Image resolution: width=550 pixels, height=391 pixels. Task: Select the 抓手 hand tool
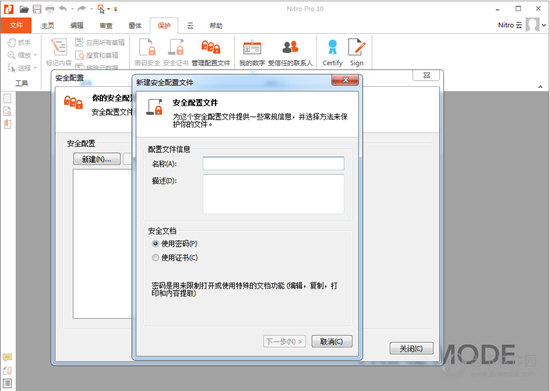pos(19,42)
